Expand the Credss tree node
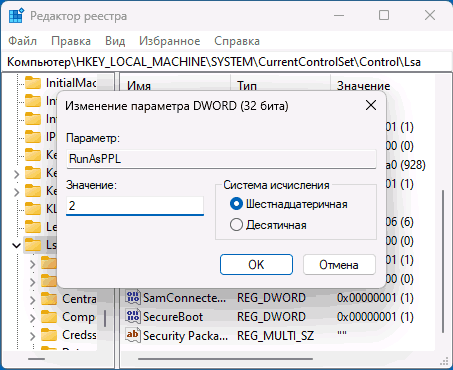This screenshot has width=453, height=370. [32, 336]
